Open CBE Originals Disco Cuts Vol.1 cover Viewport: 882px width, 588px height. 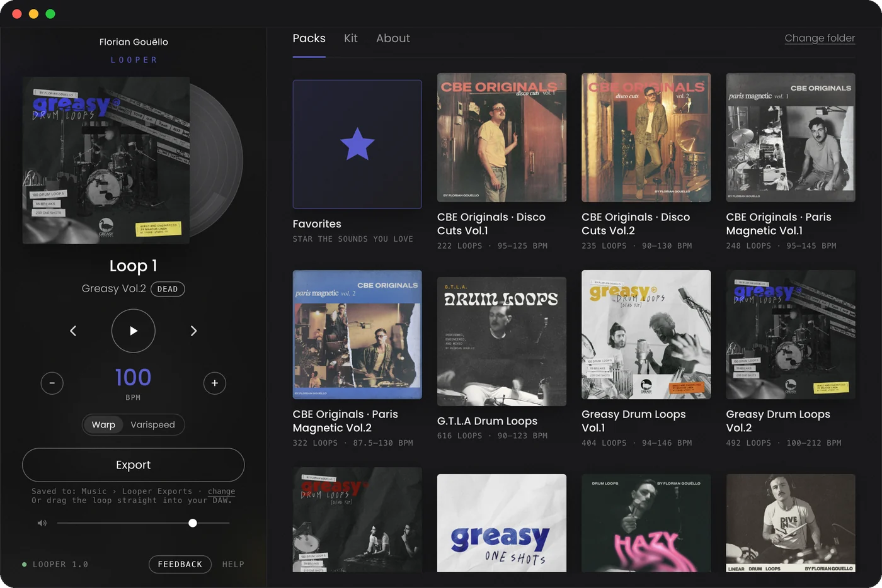pyautogui.click(x=501, y=137)
